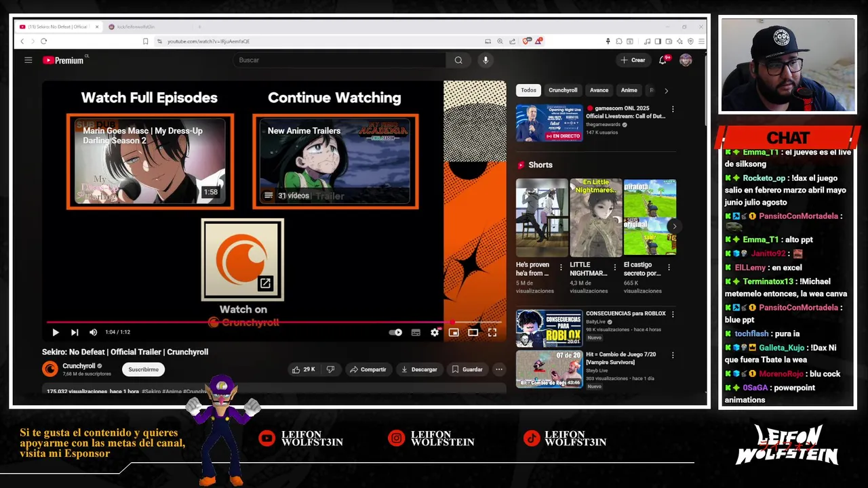868x488 pixels.
Task: Open options for CONSECUENCIAS para ROBLOX
Action: coord(673,314)
